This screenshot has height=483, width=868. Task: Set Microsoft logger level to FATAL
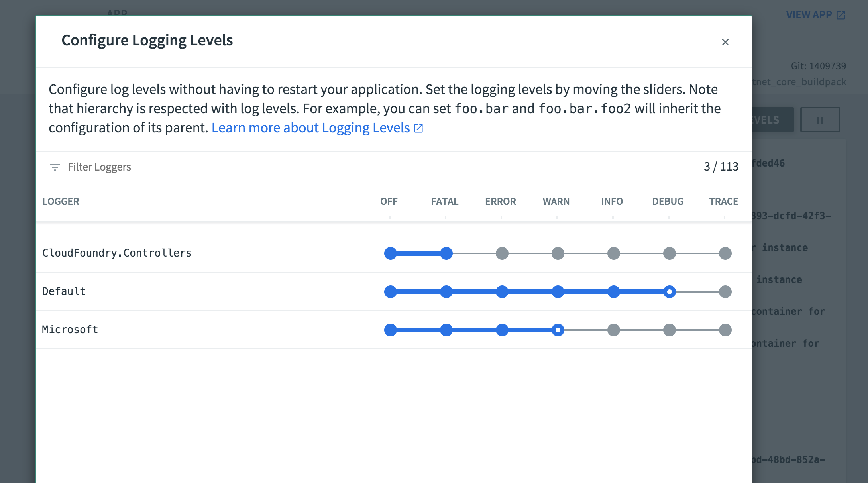click(446, 330)
